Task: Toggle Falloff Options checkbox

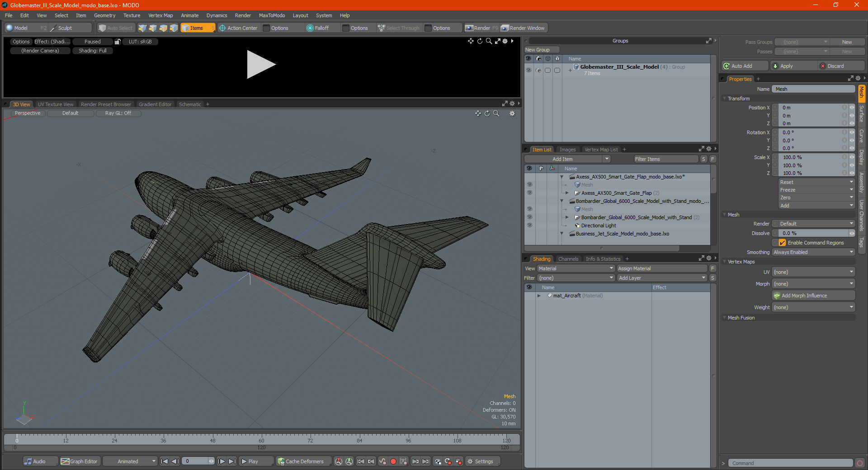Action: click(346, 28)
